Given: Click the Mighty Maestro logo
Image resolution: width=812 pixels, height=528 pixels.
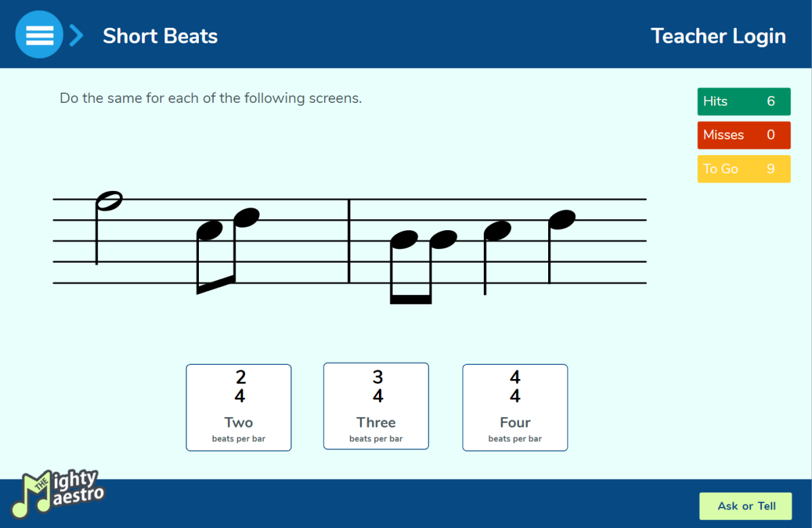Looking at the screenshot, I should coord(59,493).
